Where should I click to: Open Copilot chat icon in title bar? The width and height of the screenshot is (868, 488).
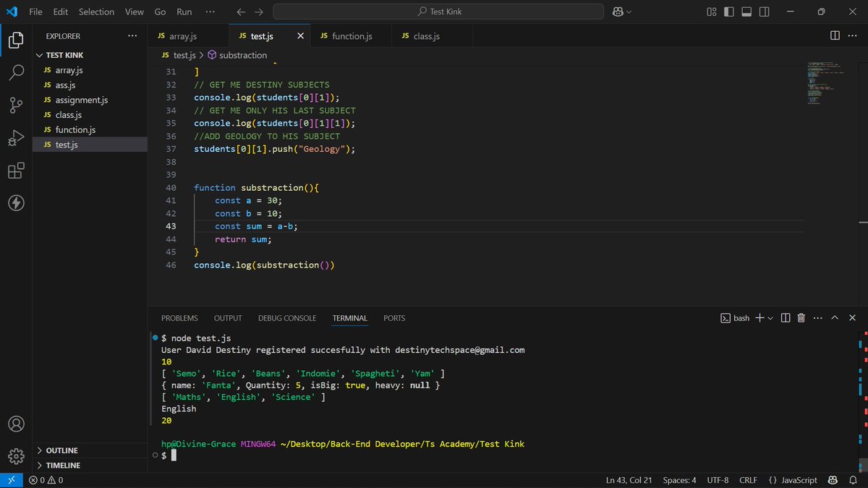[618, 12]
